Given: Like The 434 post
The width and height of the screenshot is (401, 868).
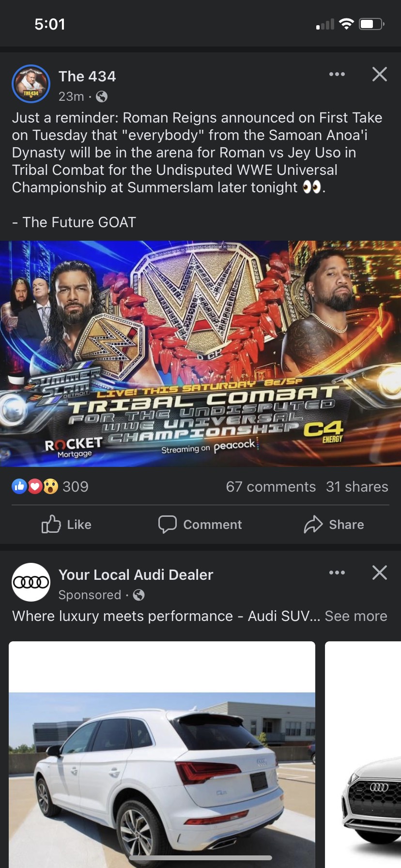Looking at the screenshot, I should pos(66,525).
